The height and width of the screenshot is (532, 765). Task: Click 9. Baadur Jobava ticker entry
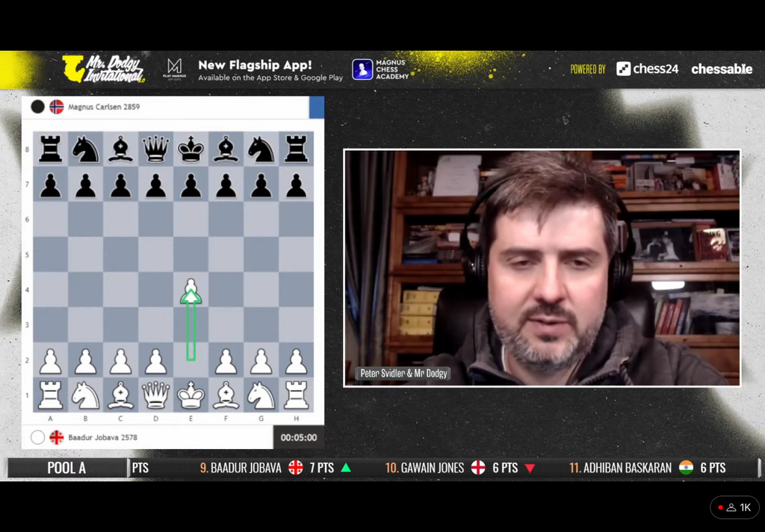[276, 468]
